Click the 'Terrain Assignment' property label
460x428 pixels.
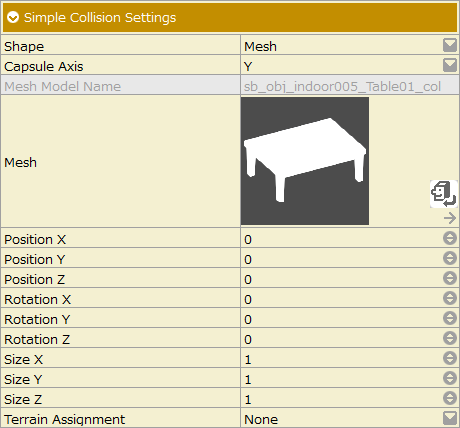click(65, 419)
